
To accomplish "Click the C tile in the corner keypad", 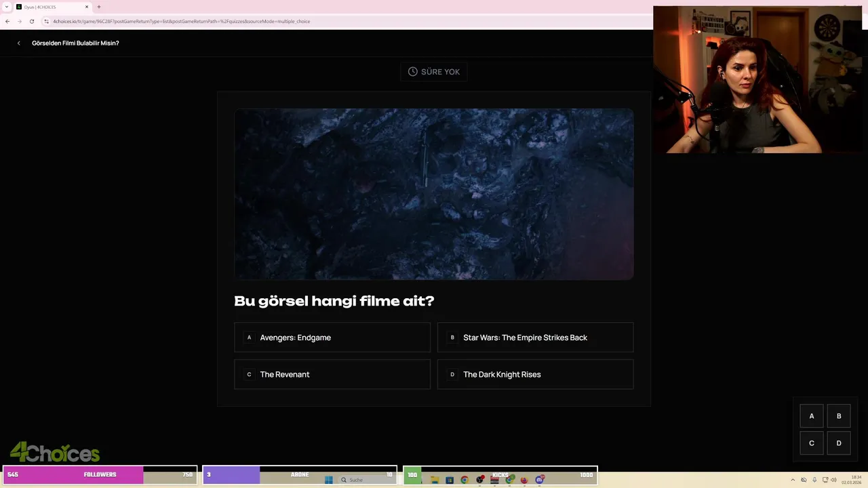I will [x=812, y=443].
